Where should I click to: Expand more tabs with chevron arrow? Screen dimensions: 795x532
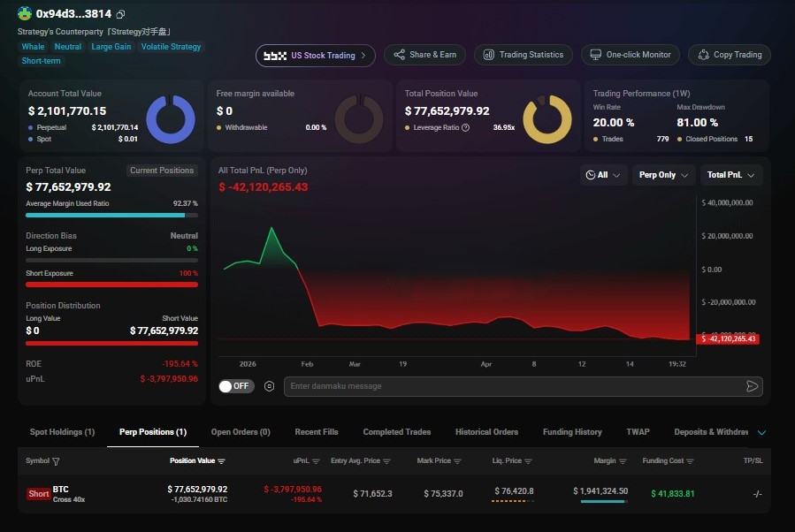761,432
